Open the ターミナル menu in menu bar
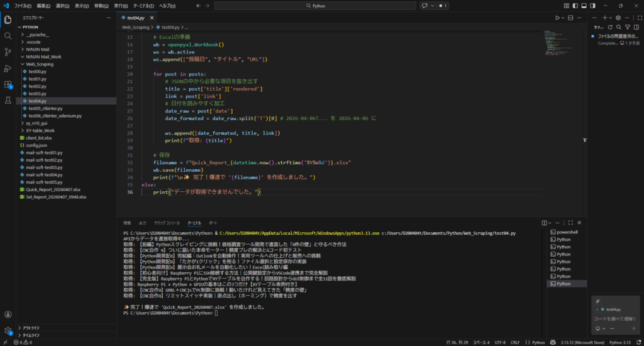 pos(143,5)
